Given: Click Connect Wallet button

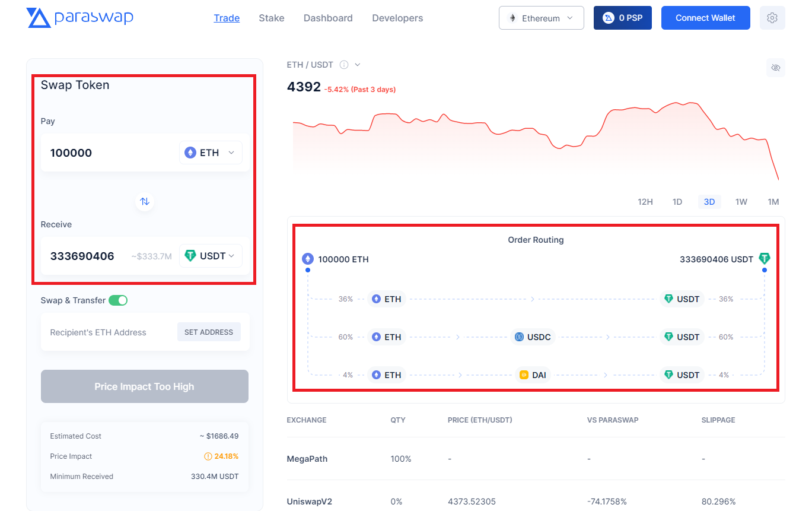Looking at the screenshot, I should click(705, 18).
